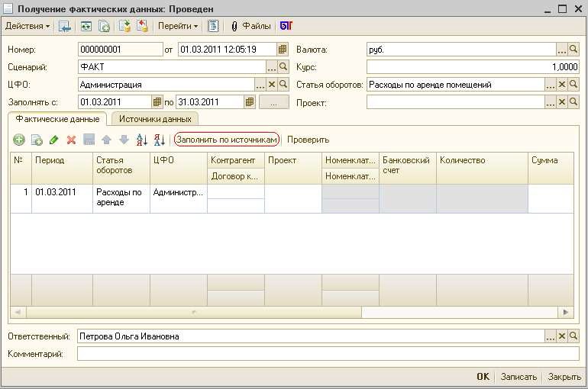The image size is (588, 389).
Task: Open magnifier for Ответственный field
Action: pyautogui.click(x=573, y=336)
